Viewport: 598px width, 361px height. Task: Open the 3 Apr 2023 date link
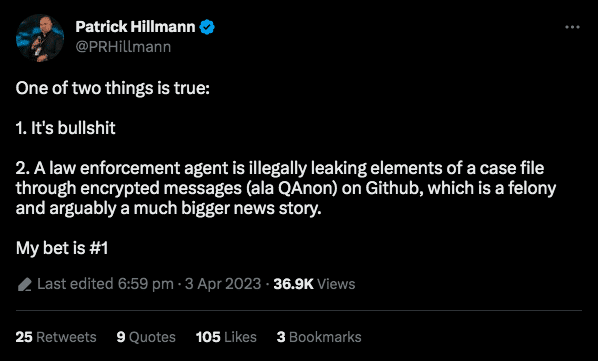pyautogui.click(x=223, y=284)
